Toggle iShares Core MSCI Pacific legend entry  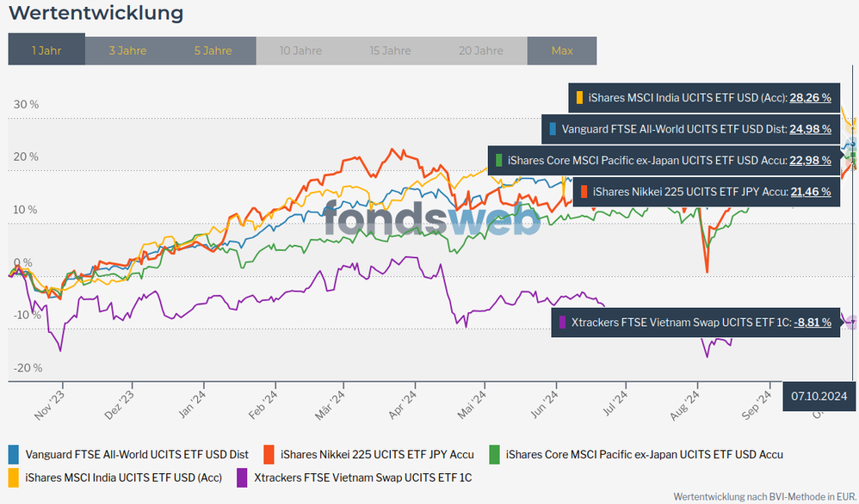tap(644, 454)
